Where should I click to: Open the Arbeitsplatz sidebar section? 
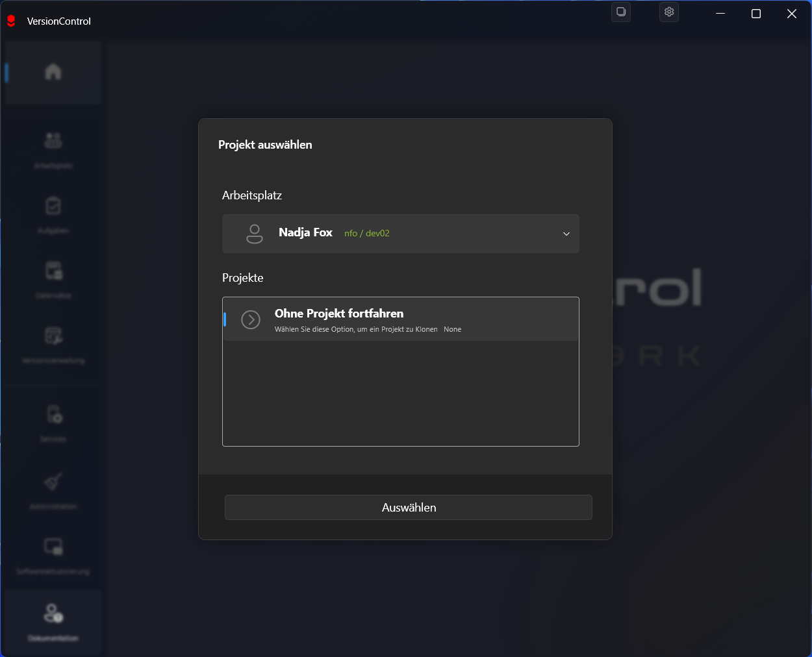(x=53, y=148)
